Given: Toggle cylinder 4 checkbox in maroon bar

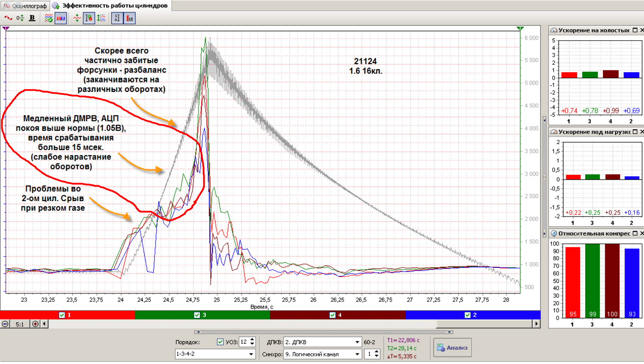Looking at the screenshot, I should (x=332, y=315).
